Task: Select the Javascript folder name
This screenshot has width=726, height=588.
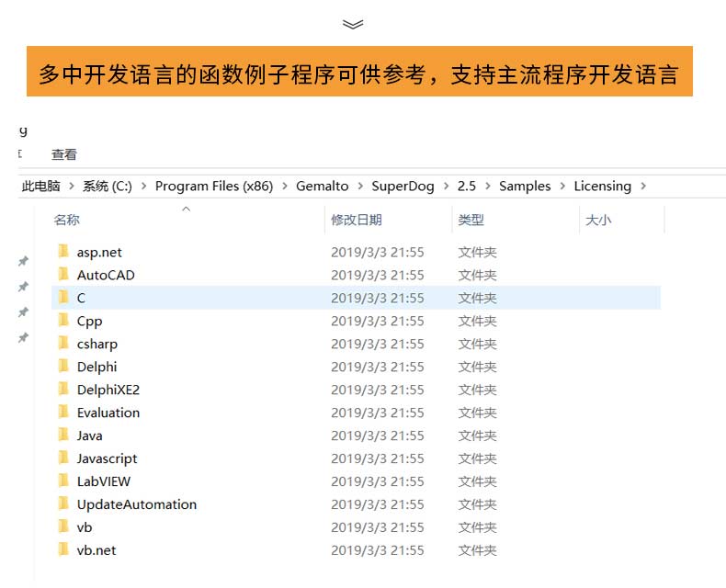Action: coord(107,458)
